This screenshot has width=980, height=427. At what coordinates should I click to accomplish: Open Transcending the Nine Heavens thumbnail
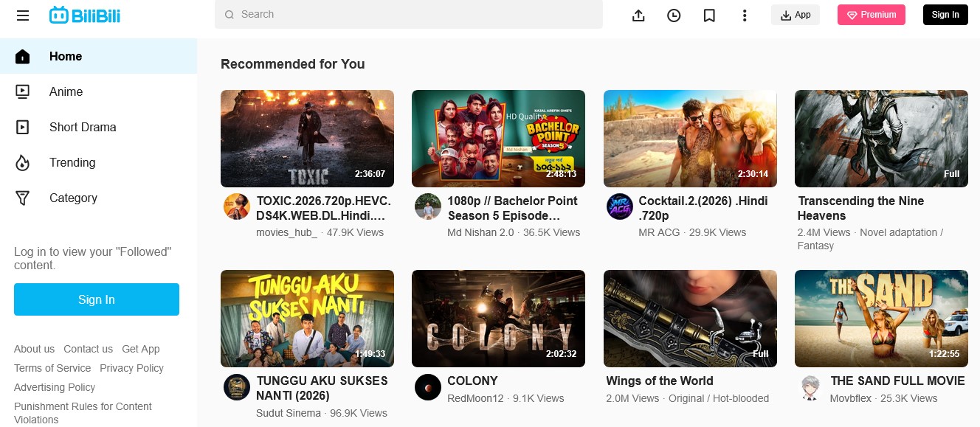tap(881, 139)
